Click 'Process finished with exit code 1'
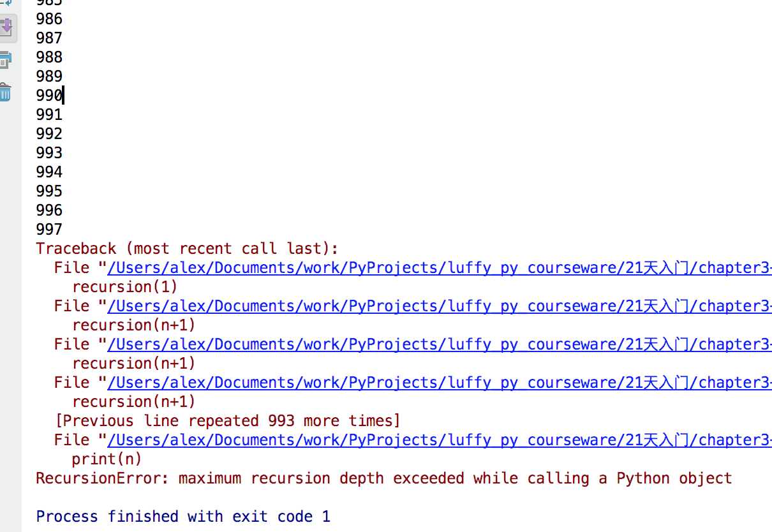772x532 pixels. 183,517
